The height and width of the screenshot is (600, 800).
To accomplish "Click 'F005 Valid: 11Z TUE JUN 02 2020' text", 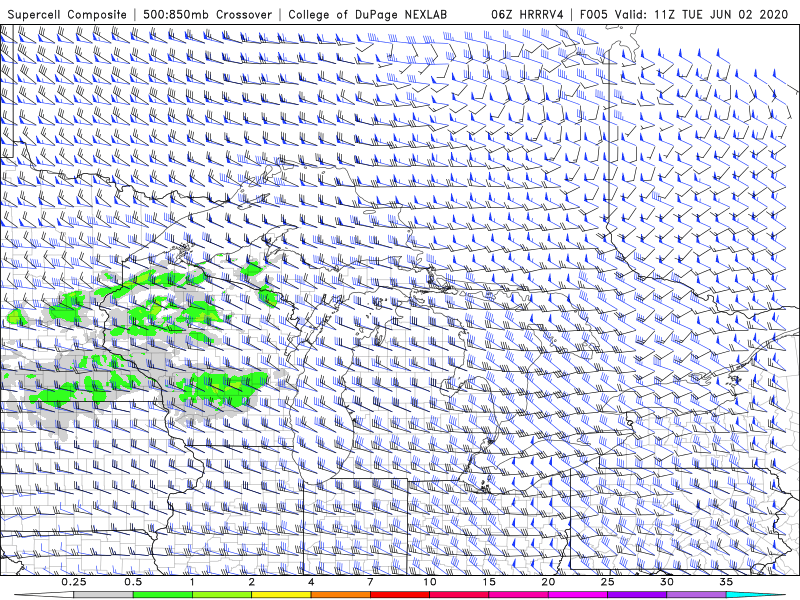I will coord(684,14).
